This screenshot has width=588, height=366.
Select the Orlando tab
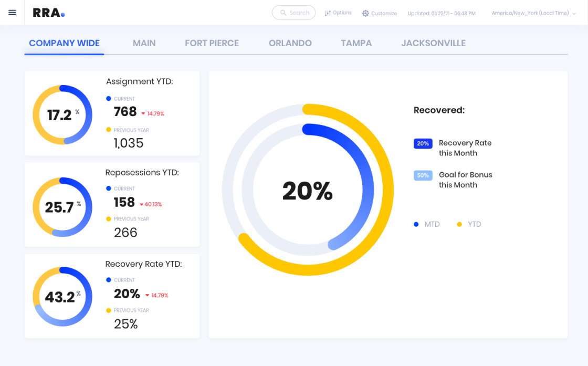(290, 43)
